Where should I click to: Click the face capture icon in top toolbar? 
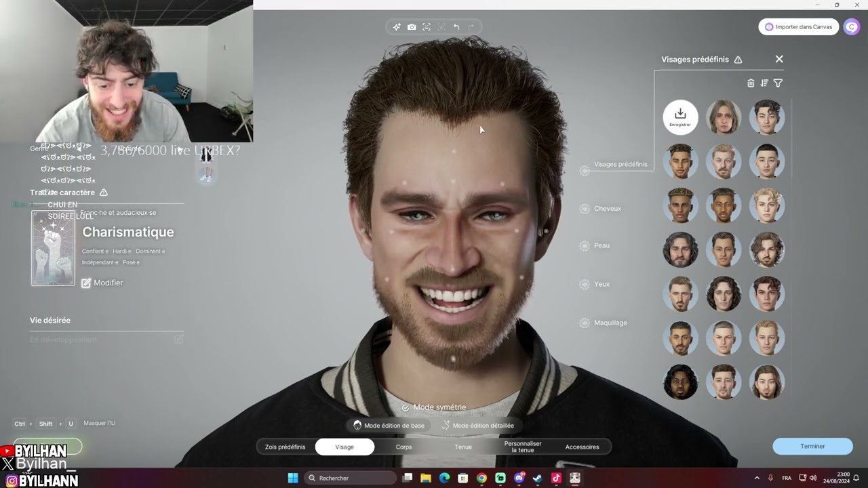427,27
